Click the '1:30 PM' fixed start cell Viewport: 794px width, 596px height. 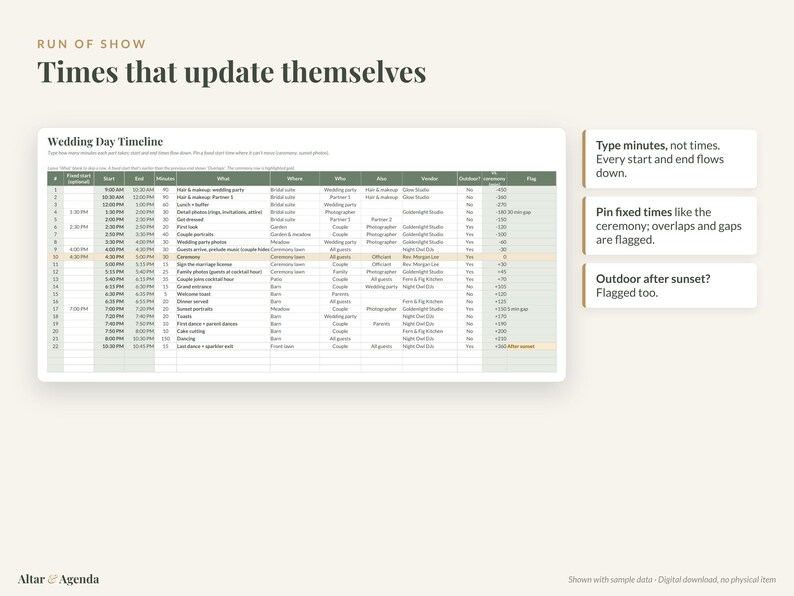click(79, 212)
